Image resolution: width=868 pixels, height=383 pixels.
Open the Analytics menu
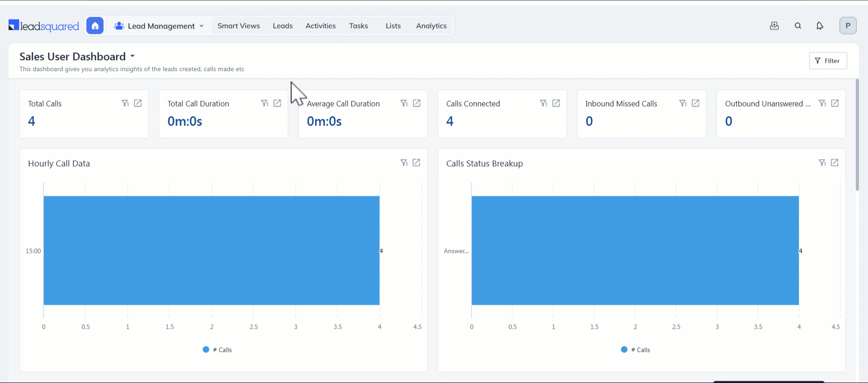point(431,26)
